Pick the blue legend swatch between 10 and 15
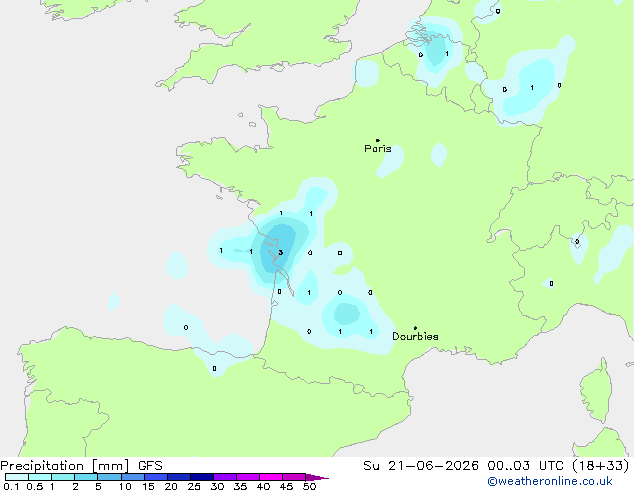Image resolution: width=634 pixels, height=490 pixels. click(x=133, y=477)
